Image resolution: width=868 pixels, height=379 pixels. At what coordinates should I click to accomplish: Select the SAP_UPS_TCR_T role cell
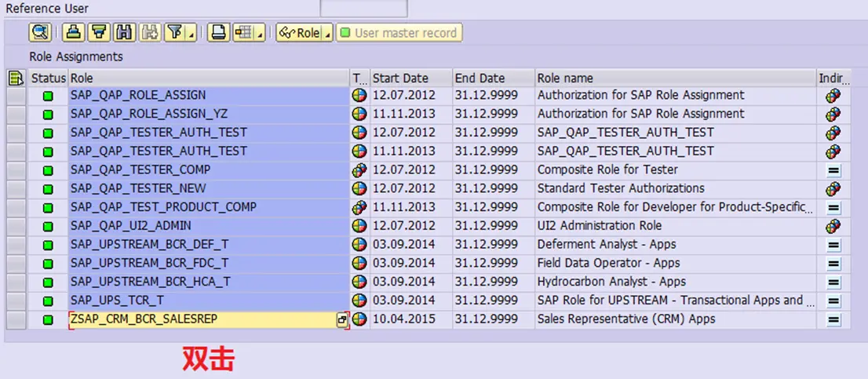pyautogui.click(x=210, y=301)
